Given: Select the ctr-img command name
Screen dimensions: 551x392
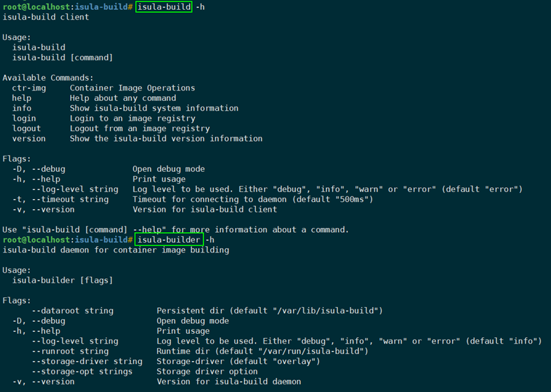Looking at the screenshot, I should [x=29, y=88].
